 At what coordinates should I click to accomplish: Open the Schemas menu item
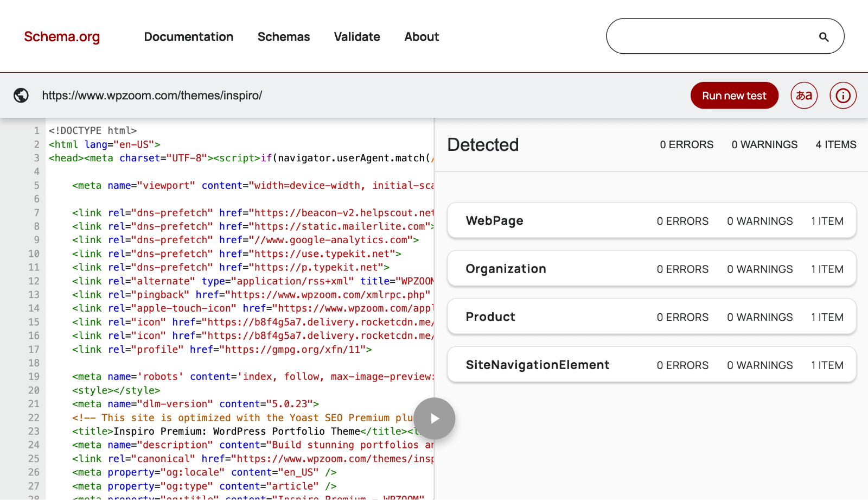(284, 36)
